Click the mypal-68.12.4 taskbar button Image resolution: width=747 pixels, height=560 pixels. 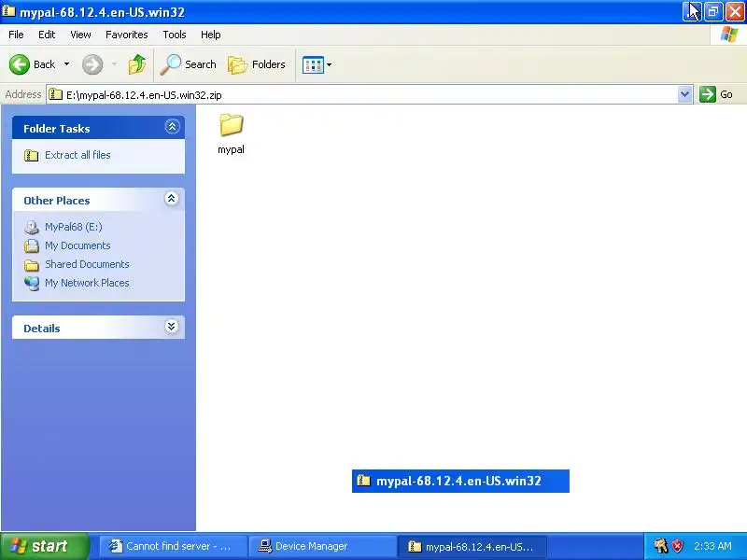pyautogui.click(x=472, y=546)
